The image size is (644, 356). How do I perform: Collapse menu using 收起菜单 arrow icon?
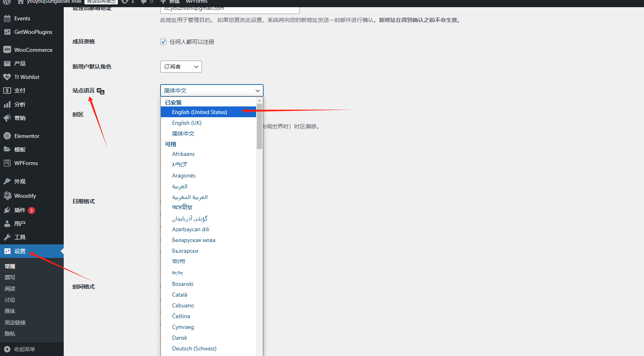[x=7, y=349]
